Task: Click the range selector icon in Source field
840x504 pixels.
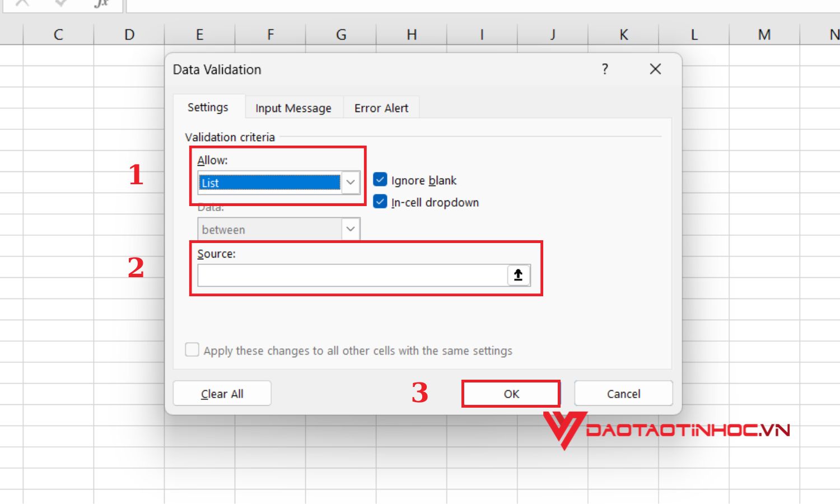Action: tap(517, 275)
